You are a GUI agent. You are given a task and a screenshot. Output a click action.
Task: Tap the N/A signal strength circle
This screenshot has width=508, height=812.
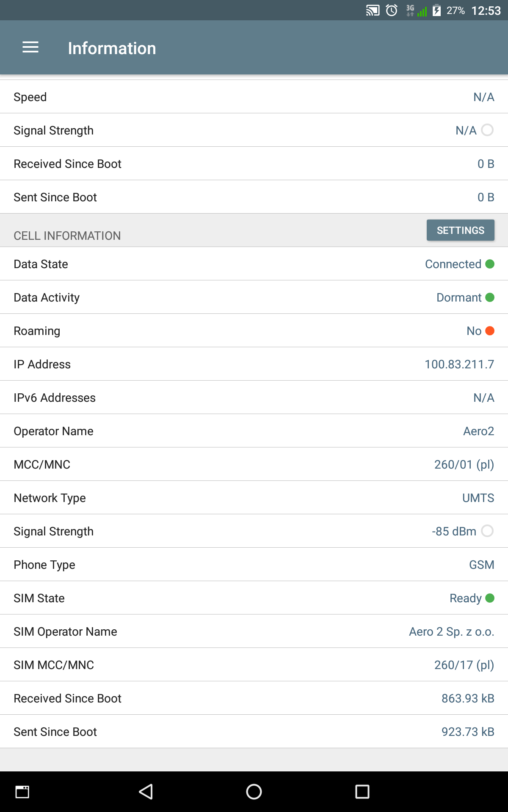coord(487,130)
